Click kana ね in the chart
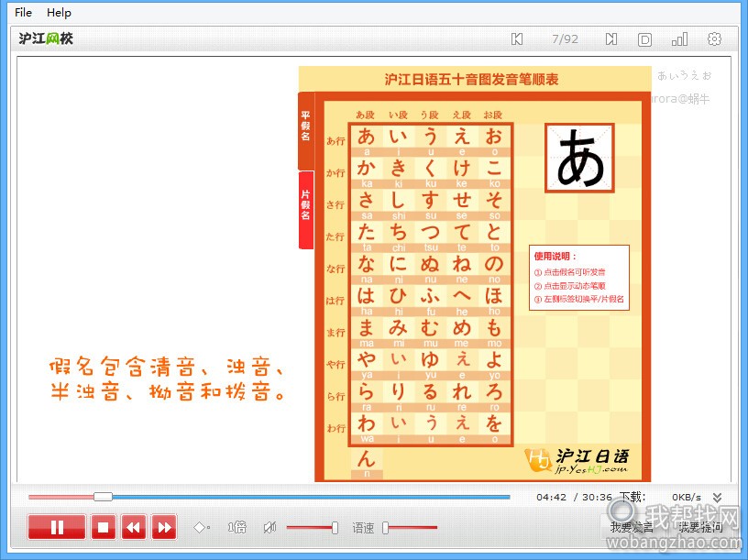Screen dimensions: 748x560 462,264
